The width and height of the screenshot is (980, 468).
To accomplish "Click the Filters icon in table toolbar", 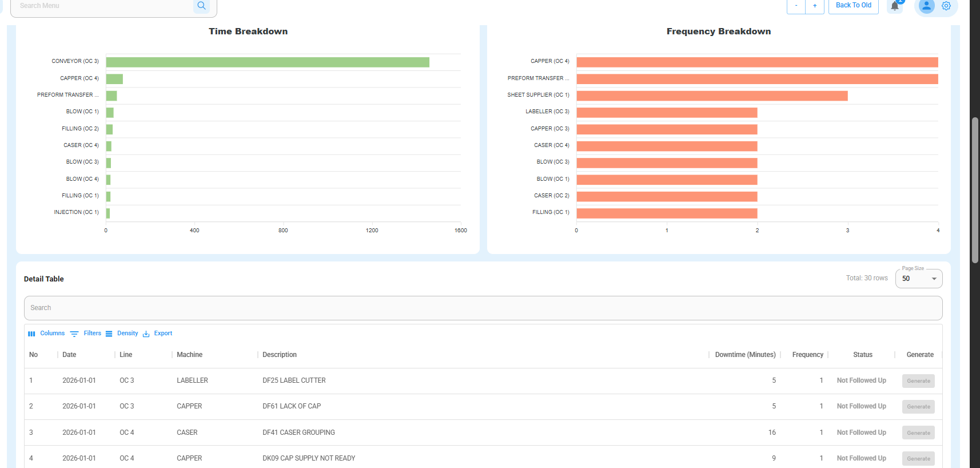I will tap(74, 334).
